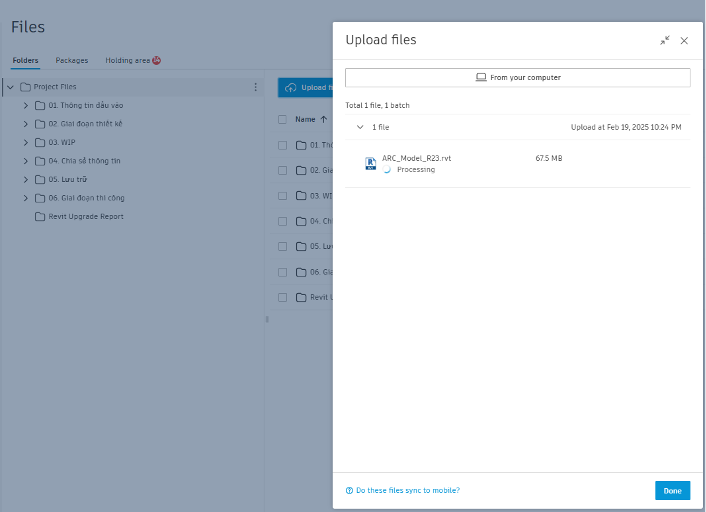
Task: Click folder icon in list row 06
Action: (x=301, y=272)
